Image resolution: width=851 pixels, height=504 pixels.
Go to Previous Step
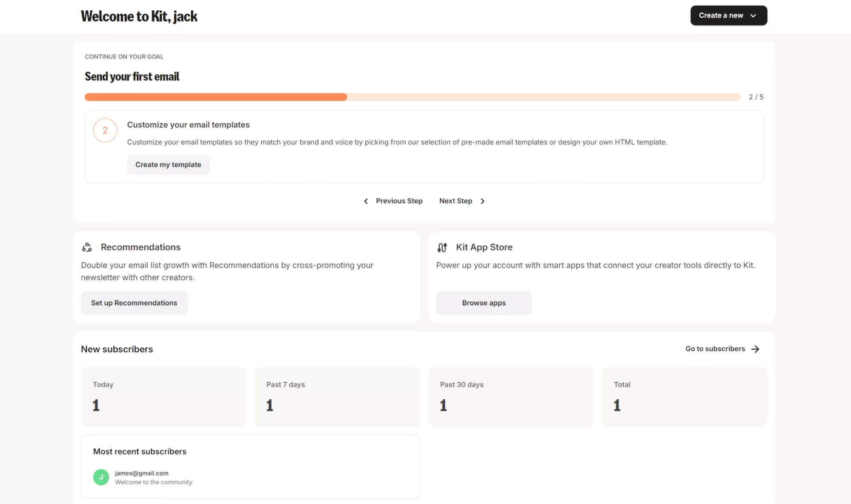coord(399,201)
